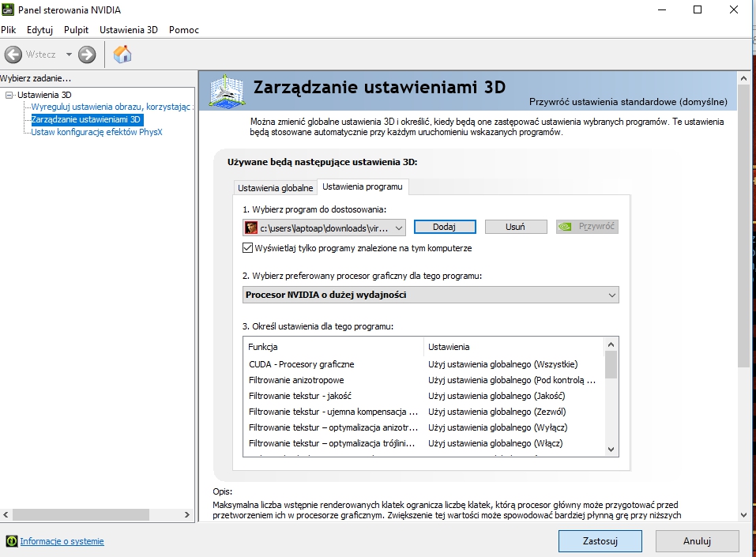The height and width of the screenshot is (557, 756).
Task: Click the 3D settings header graphic icon
Action: tap(227, 91)
